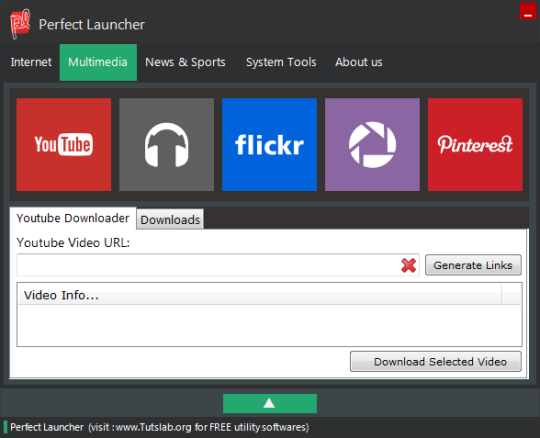
Task: Open the Flickr tile
Action: coord(269,144)
